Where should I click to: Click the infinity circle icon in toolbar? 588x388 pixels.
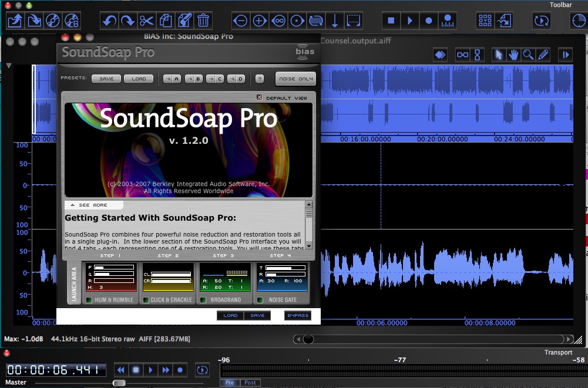pyautogui.click(x=278, y=21)
